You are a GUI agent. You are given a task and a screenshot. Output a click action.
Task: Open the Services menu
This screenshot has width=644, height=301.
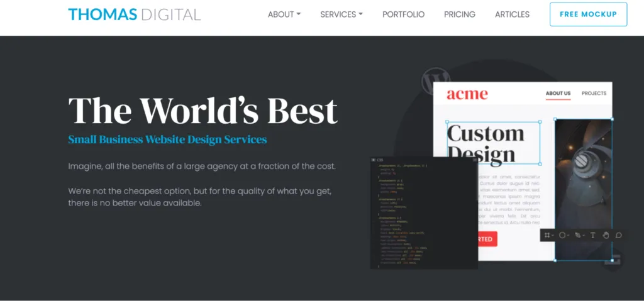click(x=341, y=14)
